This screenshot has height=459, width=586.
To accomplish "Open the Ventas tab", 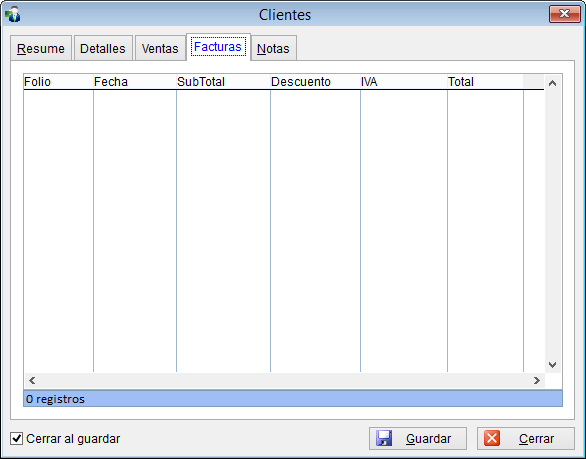I will [160, 48].
